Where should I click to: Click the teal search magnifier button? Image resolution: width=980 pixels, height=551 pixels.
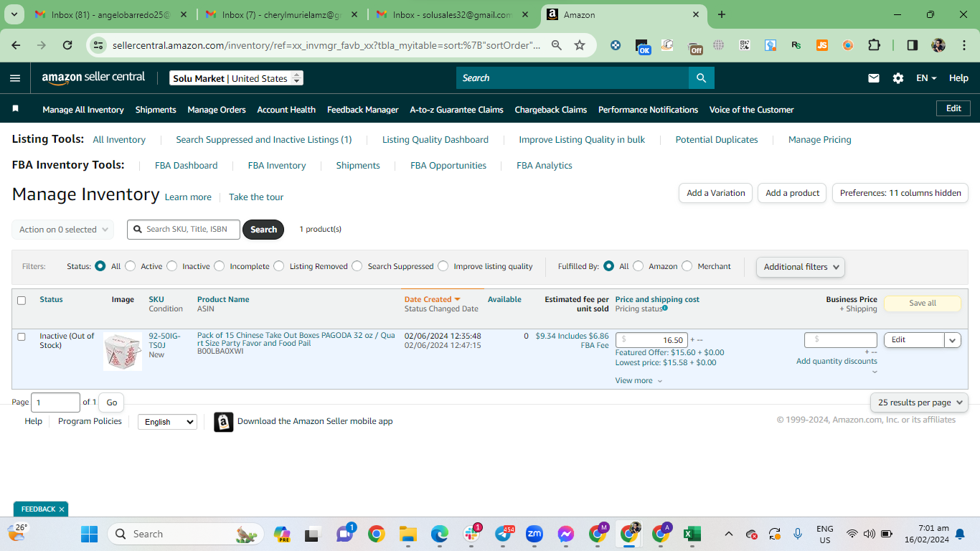point(701,78)
